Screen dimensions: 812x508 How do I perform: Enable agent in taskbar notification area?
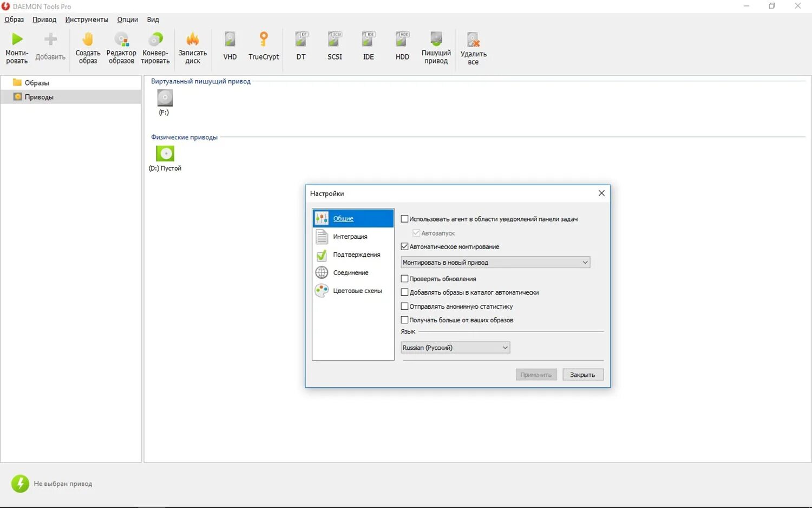404,219
